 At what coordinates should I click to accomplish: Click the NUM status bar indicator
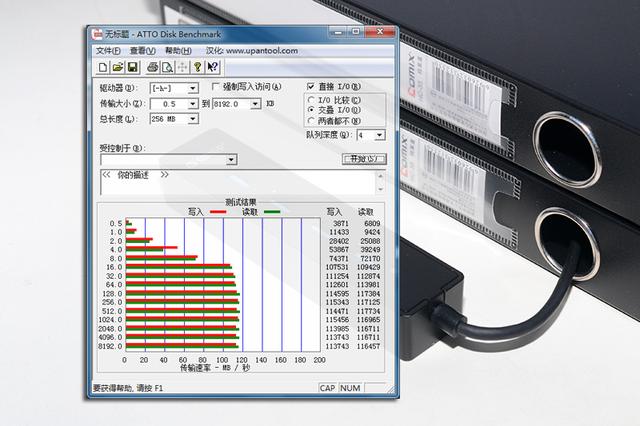(x=350, y=388)
